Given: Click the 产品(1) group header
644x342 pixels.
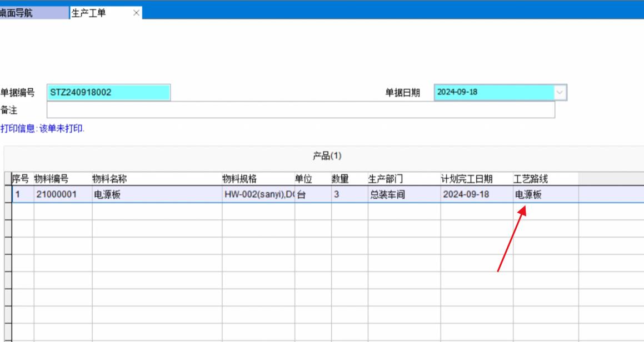Looking at the screenshot, I should tap(327, 157).
